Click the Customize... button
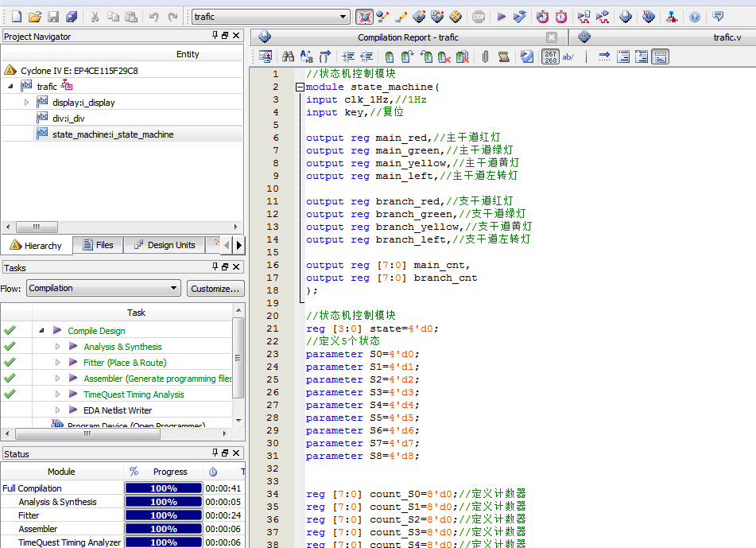This screenshot has width=756, height=548. 215,289
